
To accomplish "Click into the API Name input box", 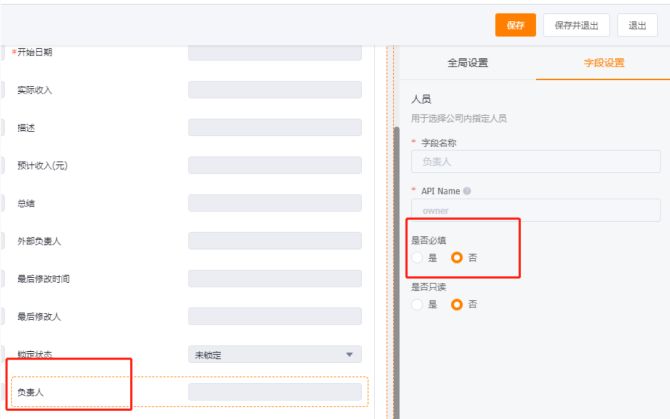I will [536, 210].
